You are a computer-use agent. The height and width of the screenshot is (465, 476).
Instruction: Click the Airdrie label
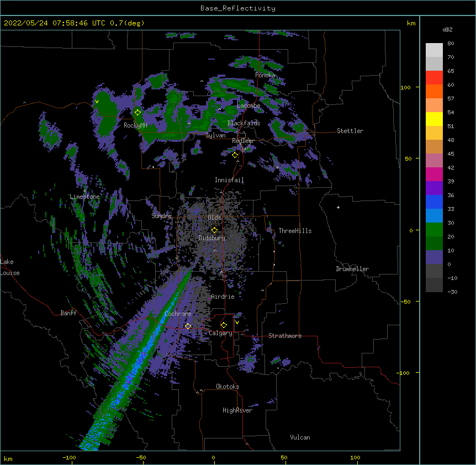click(x=223, y=297)
